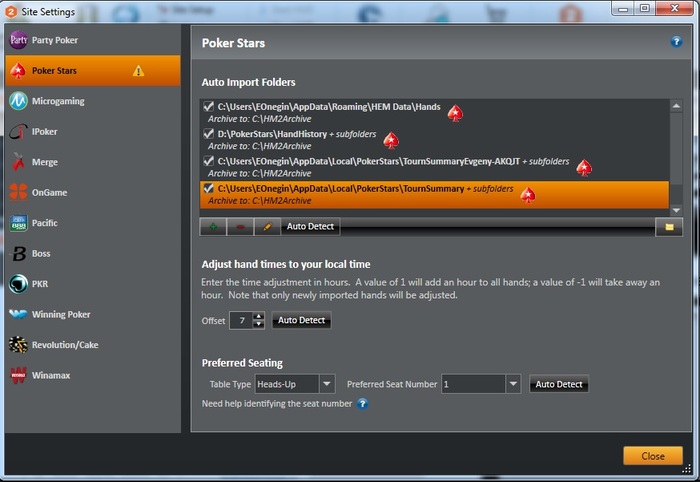Open help for Poker Stars settings
Image resolution: width=700 pixels, height=482 pixels.
(676, 42)
